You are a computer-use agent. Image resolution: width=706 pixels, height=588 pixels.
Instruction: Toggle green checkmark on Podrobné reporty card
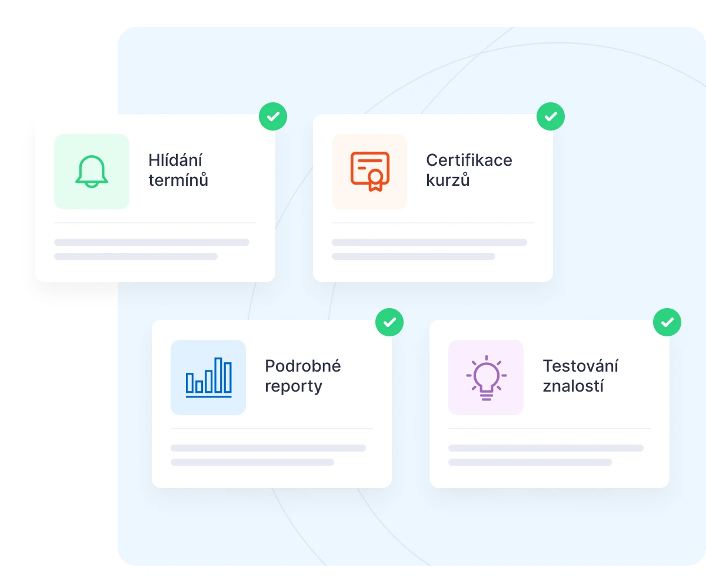point(389,322)
